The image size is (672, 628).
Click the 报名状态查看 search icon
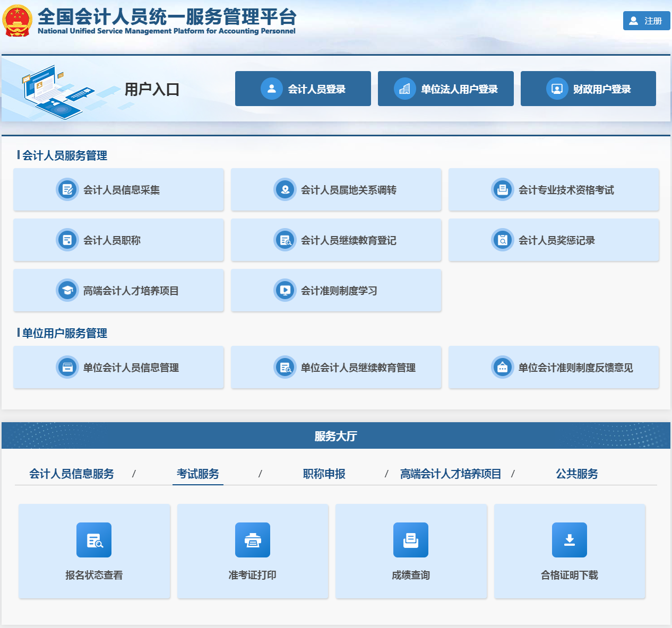point(94,540)
